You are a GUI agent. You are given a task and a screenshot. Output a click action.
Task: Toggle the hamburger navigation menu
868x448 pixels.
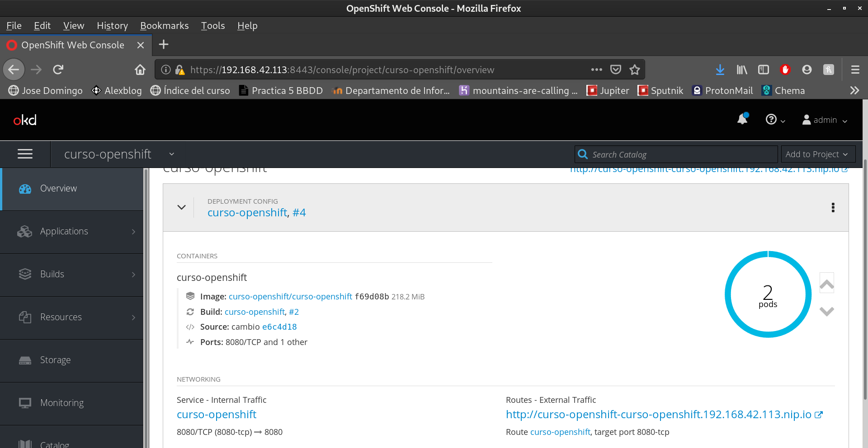click(25, 154)
